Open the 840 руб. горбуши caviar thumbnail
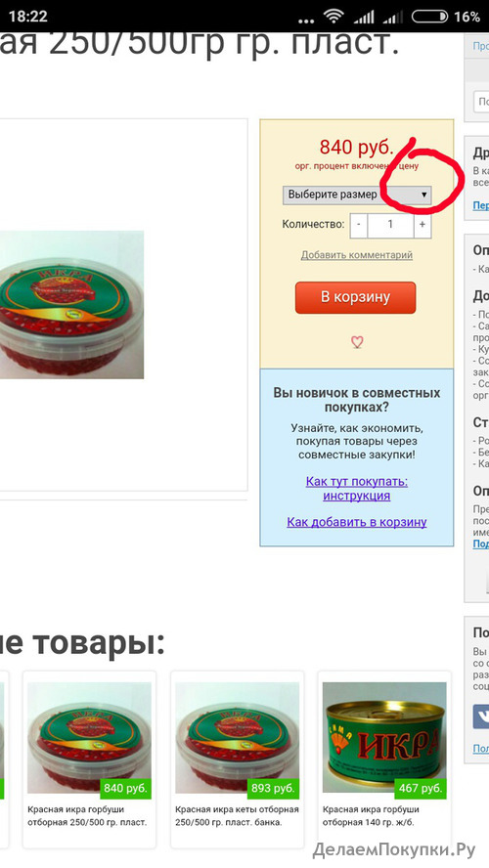The height and width of the screenshot is (868, 489). 89,738
